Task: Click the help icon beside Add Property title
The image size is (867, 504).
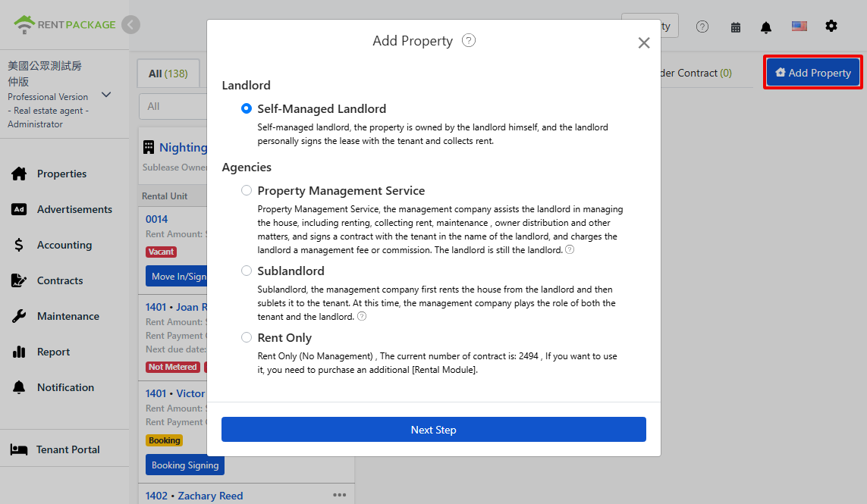Action: pos(468,40)
